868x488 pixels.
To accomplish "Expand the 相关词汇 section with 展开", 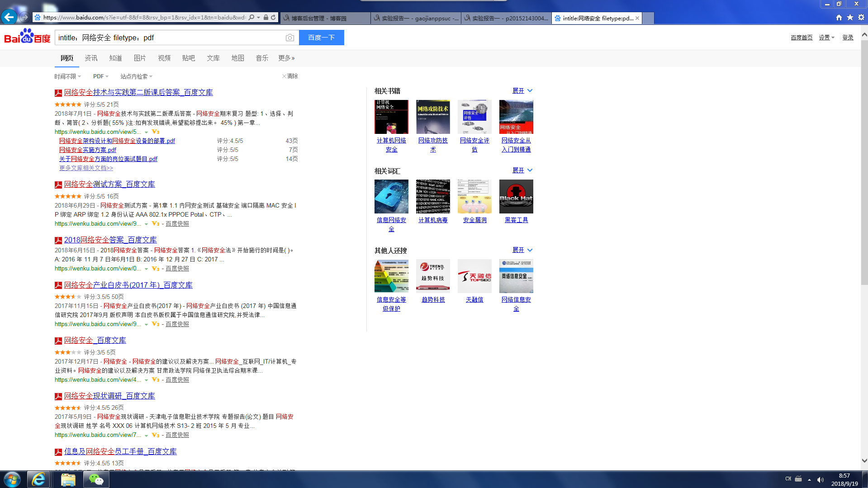I will 522,170.
